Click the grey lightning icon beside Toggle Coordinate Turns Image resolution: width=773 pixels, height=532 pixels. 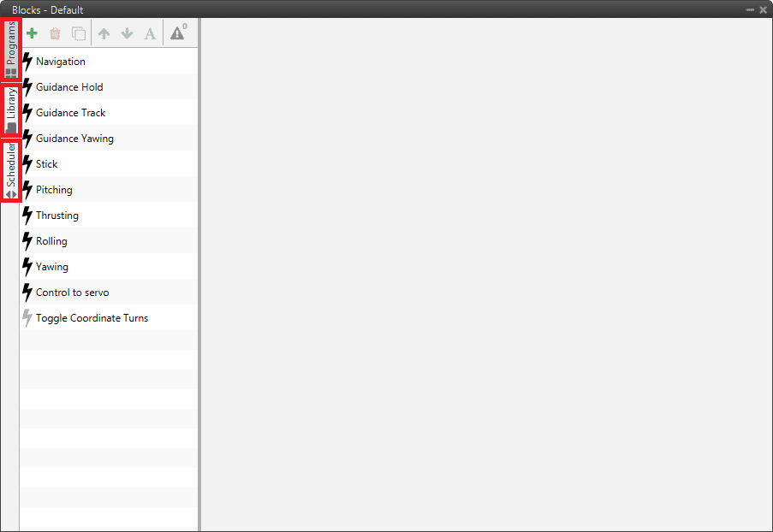27,318
